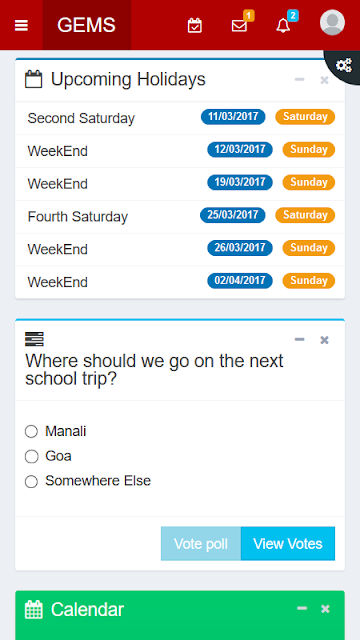Image resolution: width=360 pixels, height=640 pixels.
Task: Click the green Calendar grid icon
Action: pyautogui.click(x=33, y=609)
